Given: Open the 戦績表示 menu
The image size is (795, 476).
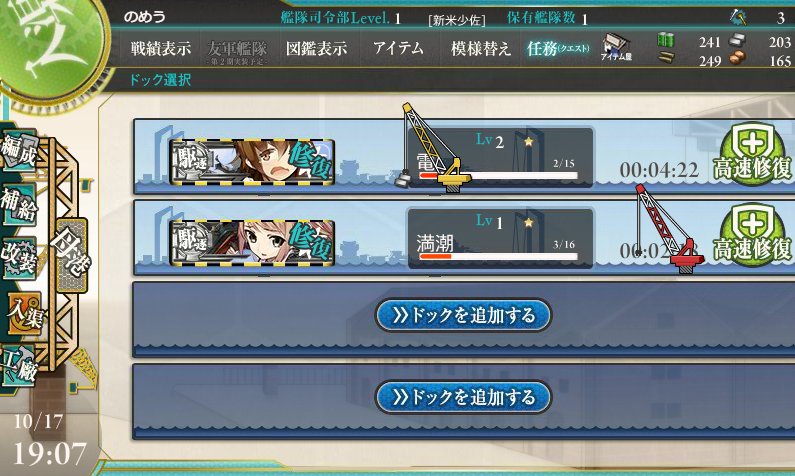Looking at the screenshot, I should click(161, 49).
